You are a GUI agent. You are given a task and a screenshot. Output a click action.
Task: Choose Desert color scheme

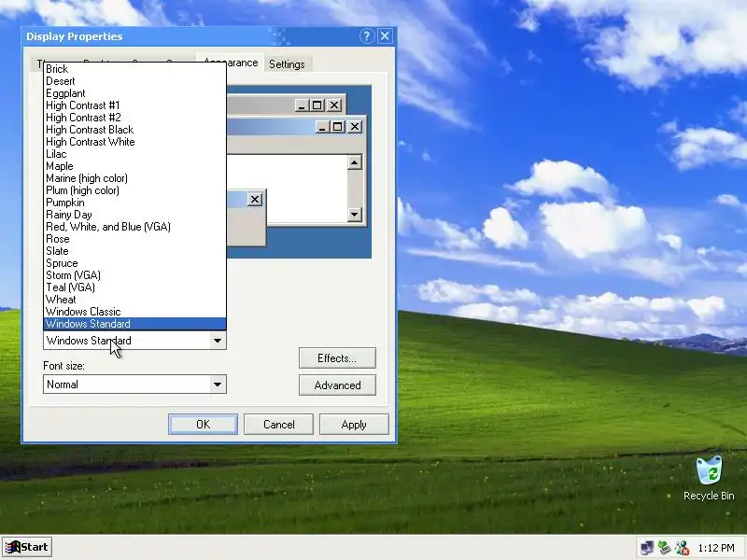point(134,81)
